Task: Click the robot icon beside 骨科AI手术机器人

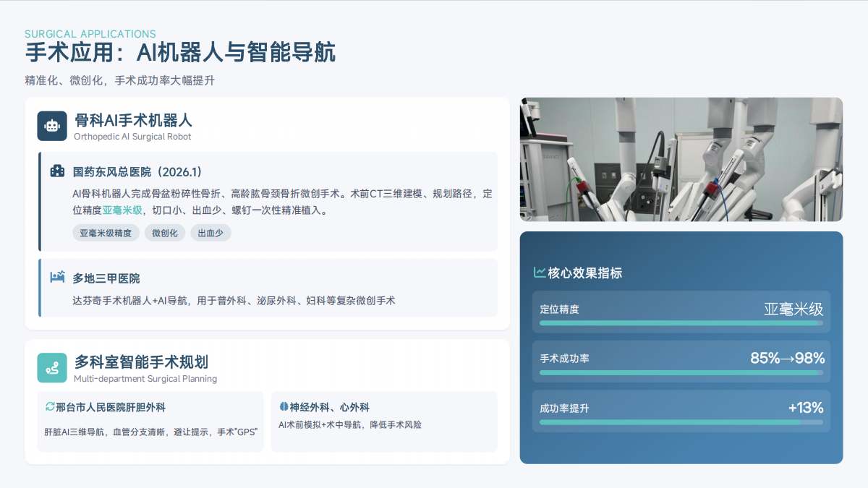Action: tap(52, 126)
